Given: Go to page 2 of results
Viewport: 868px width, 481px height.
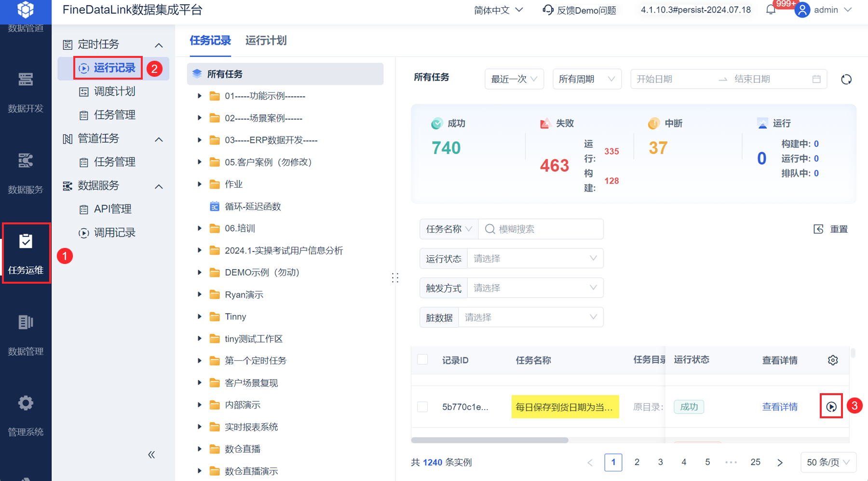Looking at the screenshot, I should (x=637, y=462).
